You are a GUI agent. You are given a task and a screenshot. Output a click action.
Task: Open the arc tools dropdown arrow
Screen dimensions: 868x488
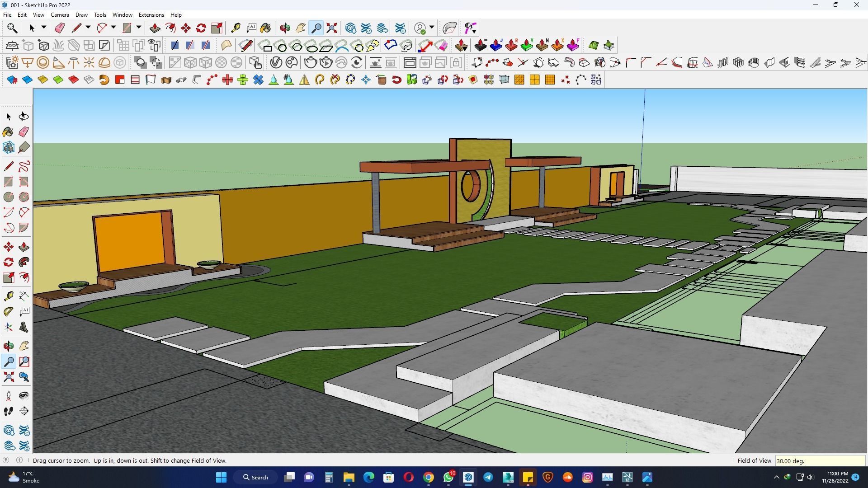pos(113,28)
